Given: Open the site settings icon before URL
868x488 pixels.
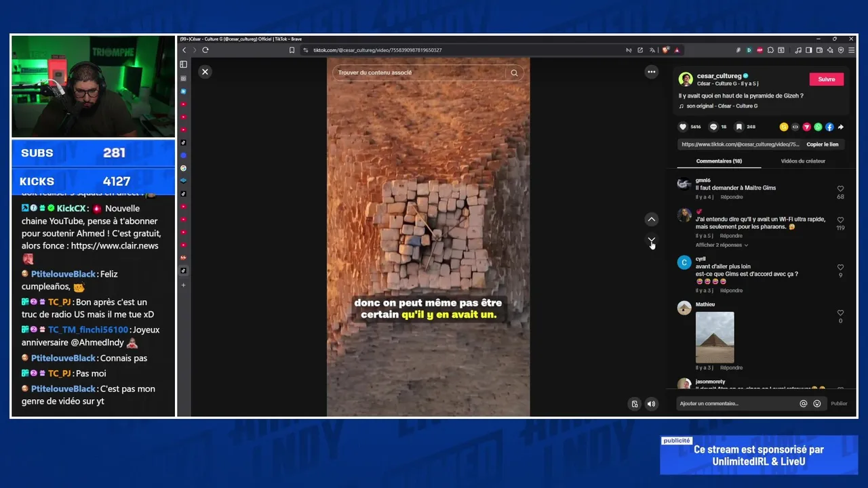Looking at the screenshot, I should (x=306, y=50).
